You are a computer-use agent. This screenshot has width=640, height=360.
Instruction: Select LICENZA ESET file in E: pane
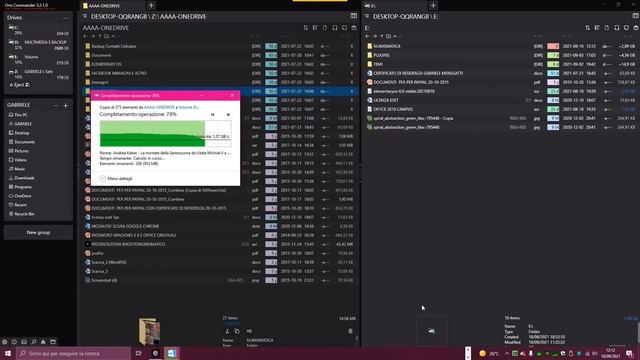coord(502,100)
